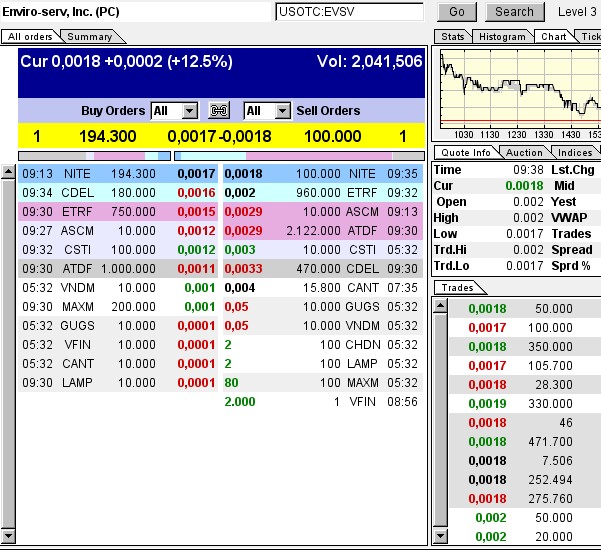Click the link icon between order filters
Screen dimensions: 601x553
[x=219, y=111]
